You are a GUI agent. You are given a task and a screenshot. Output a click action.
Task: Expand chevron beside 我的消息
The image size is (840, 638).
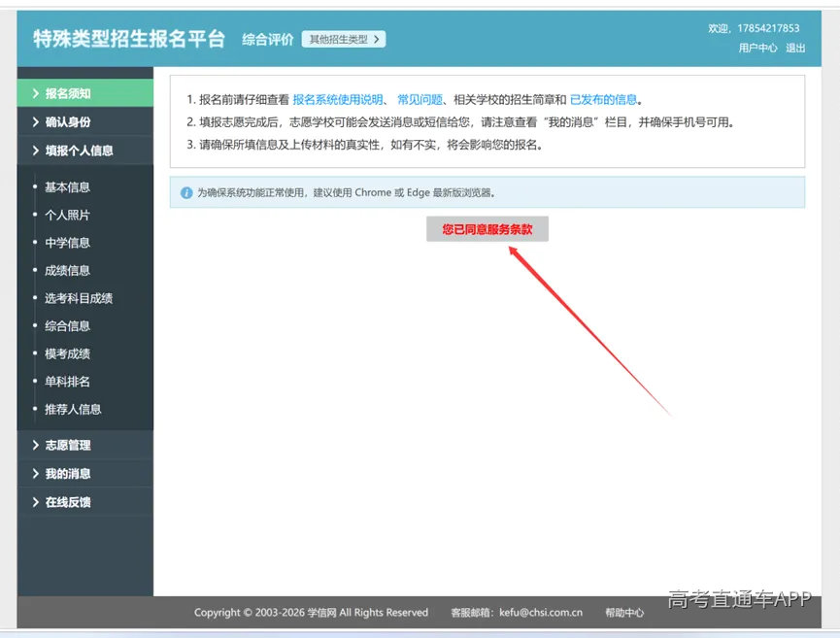coord(35,474)
